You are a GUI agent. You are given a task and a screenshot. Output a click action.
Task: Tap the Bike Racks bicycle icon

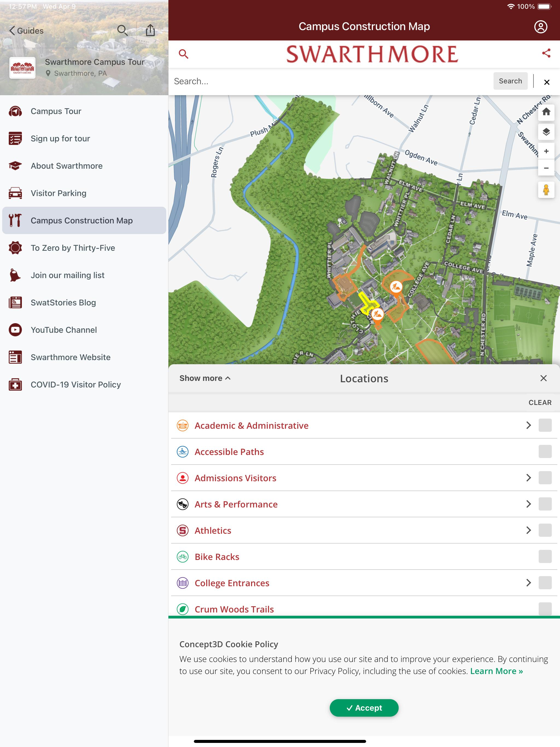[x=183, y=556]
